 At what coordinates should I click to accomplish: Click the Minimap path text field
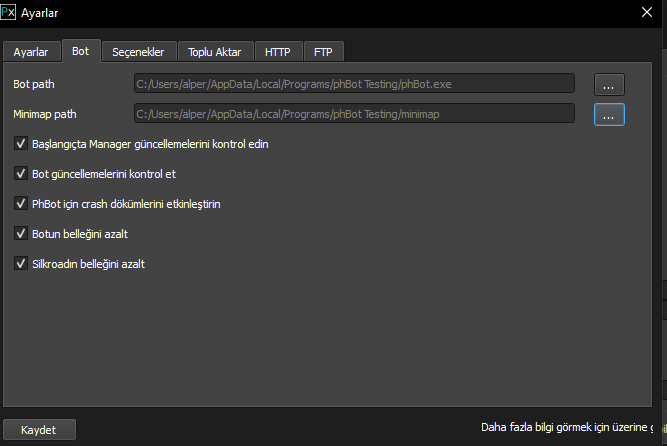354,115
